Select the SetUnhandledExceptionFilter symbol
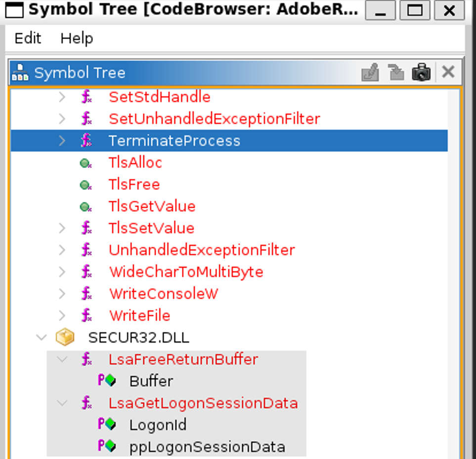Image resolution: width=476 pixels, height=459 pixels. (x=215, y=119)
